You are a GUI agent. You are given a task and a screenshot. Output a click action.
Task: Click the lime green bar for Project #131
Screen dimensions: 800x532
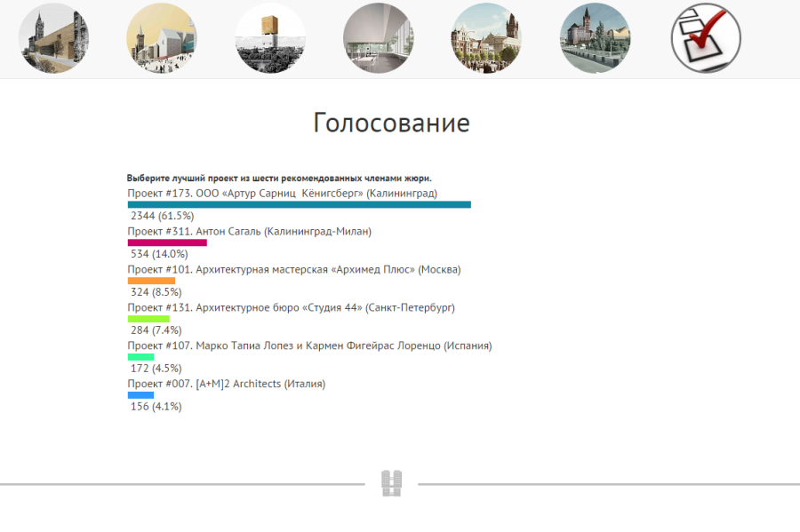click(x=148, y=319)
